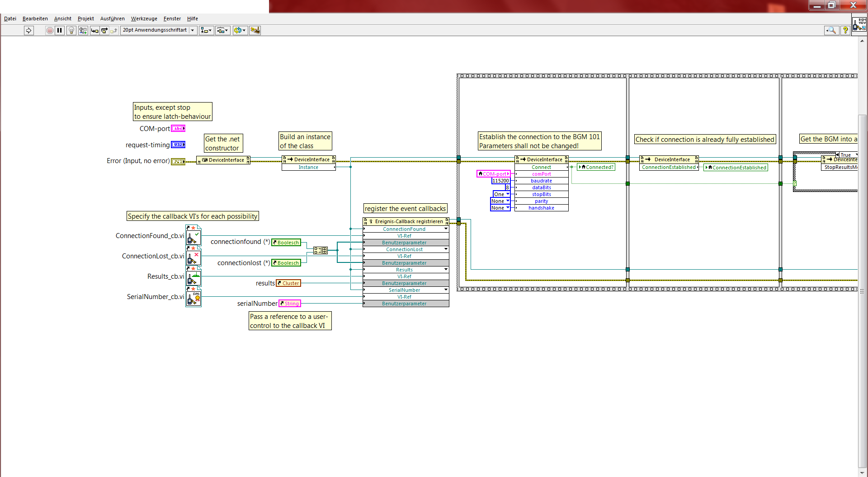Click the Clean Up Diagram broom icon

pos(255,30)
